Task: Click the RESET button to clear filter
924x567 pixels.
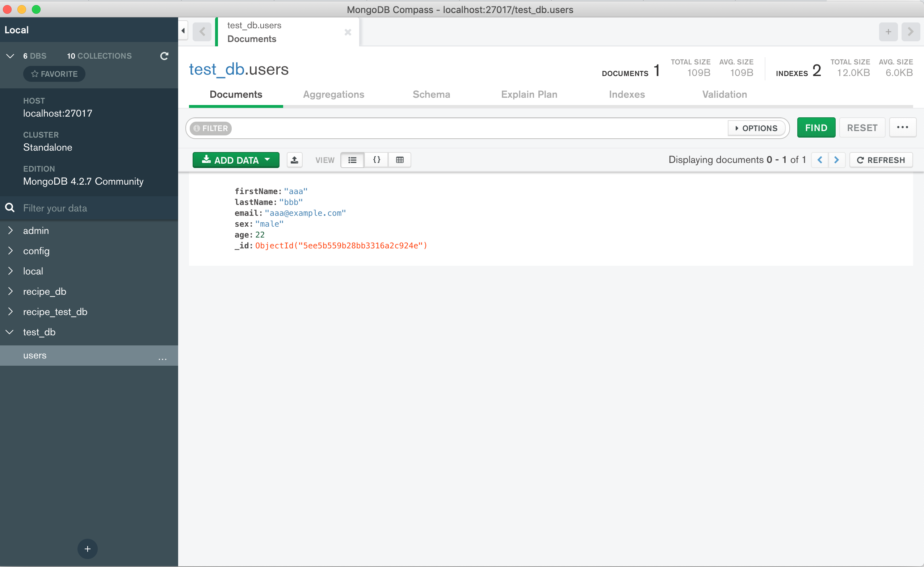Action: (x=862, y=127)
